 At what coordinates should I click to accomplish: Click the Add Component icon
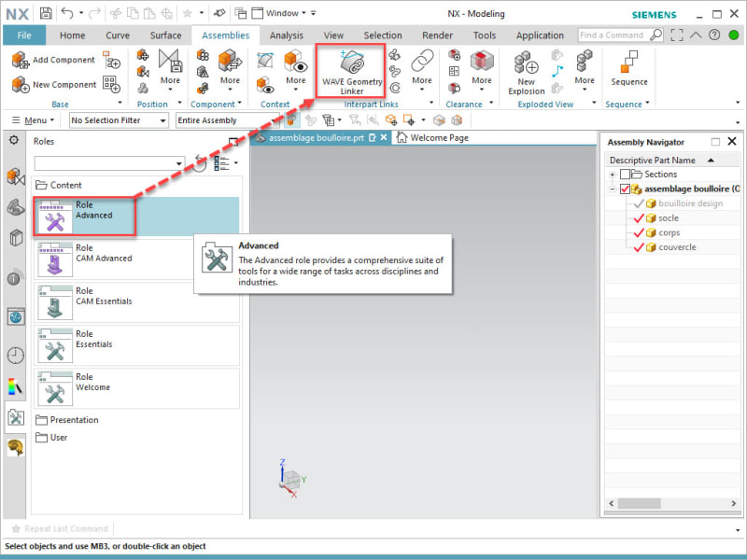coord(20,60)
